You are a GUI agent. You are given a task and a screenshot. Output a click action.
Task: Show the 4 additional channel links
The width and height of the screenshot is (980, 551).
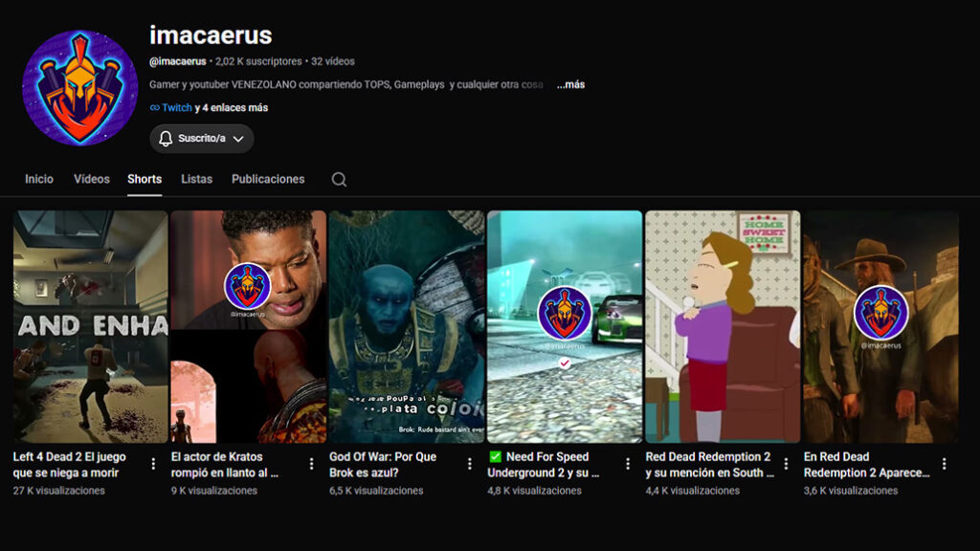pos(232,107)
